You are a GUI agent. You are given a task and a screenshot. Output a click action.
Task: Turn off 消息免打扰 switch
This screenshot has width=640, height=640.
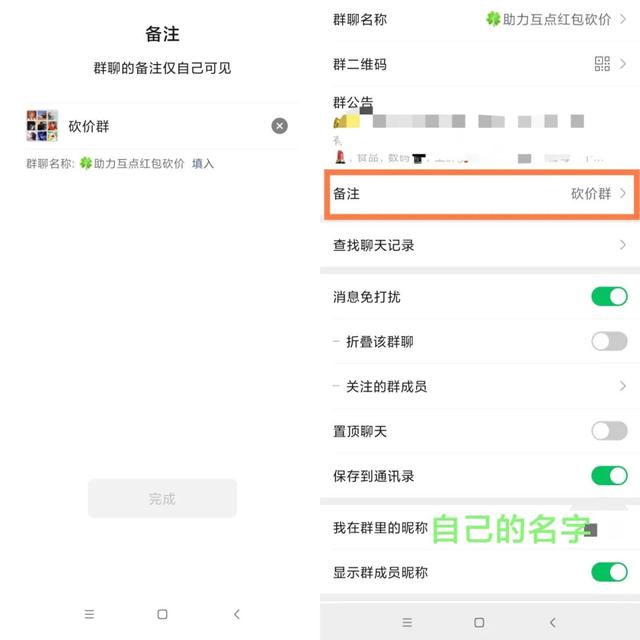click(x=609, y=296)
